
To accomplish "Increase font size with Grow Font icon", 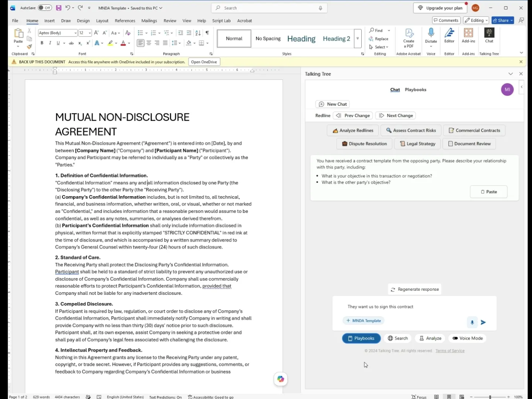I will click(x=96, y=33).
